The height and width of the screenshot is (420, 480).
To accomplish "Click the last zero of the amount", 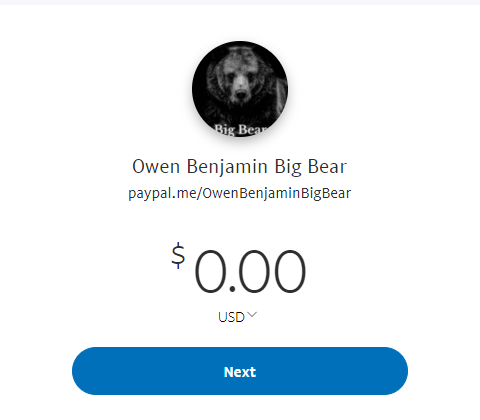I will 290,271.
